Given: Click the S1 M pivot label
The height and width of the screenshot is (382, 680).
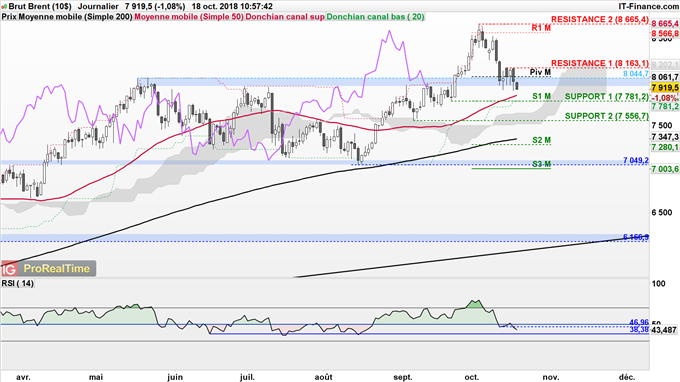Looking at the screenshot, I should [542, 96].
